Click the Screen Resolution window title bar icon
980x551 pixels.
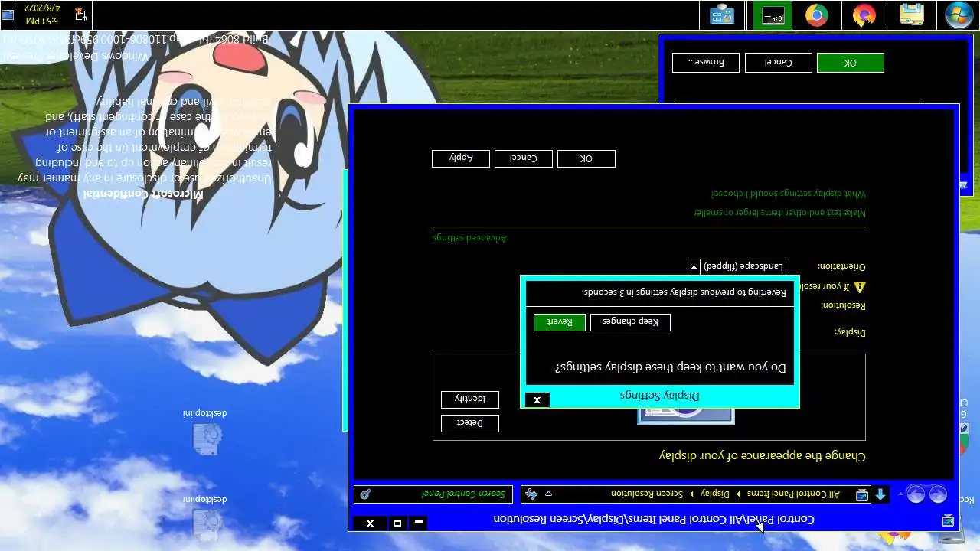click(x=948, y=520)
